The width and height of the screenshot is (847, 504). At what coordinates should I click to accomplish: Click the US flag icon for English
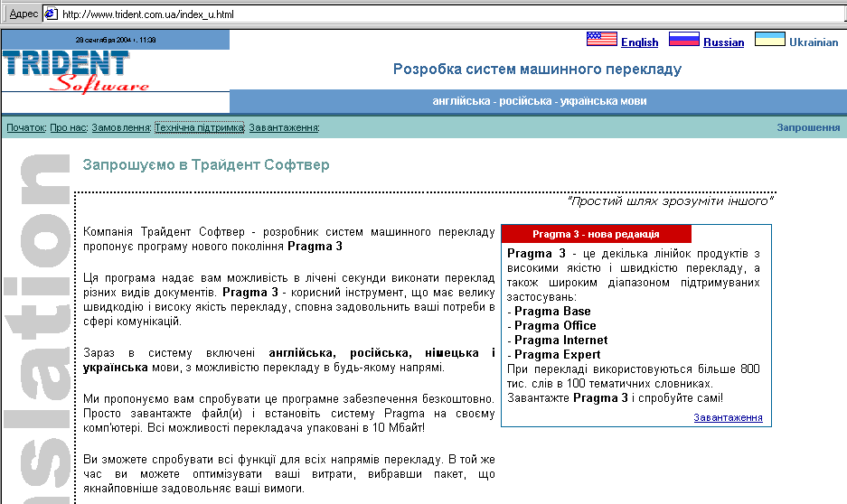tap(602, 39)
